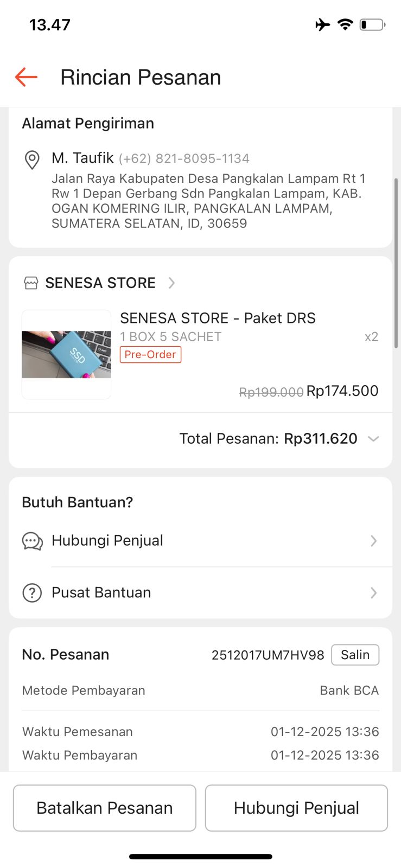The height and width of the screenshot is (868, 401).
Task: Click the location pin icon
Action: click(x=32, y=160)
